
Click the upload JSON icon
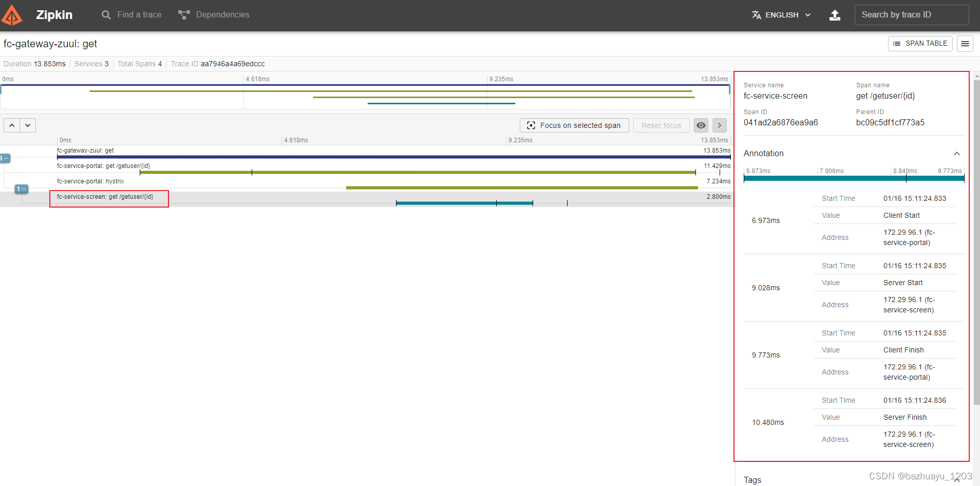pos(835,15)
